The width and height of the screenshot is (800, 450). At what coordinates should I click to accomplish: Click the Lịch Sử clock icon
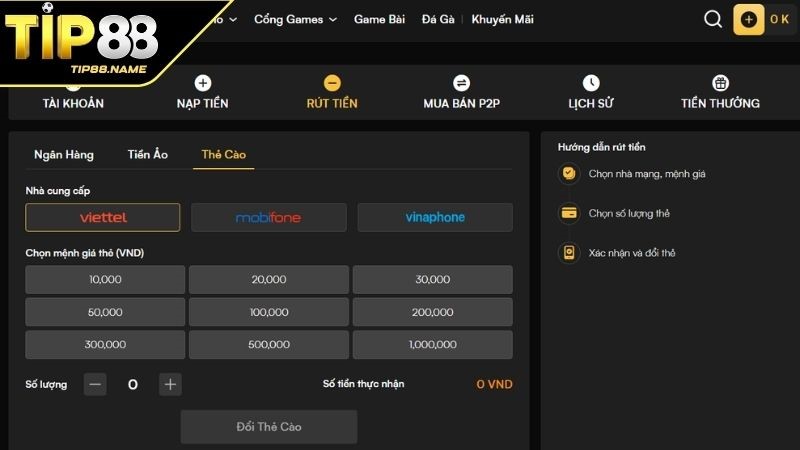click(591, 83)
